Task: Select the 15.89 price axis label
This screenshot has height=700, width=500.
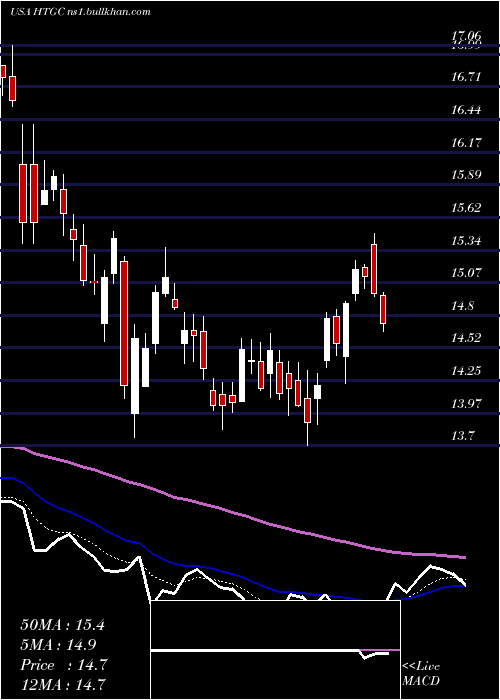Action: 466,175
